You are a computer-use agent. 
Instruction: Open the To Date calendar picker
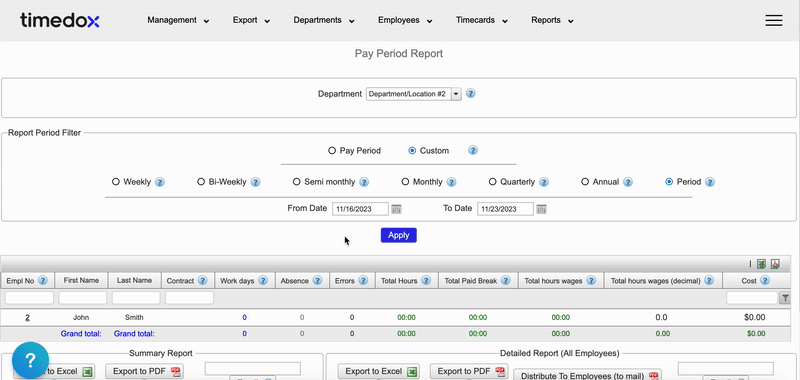pyautogui.click(x=541, y=209)
